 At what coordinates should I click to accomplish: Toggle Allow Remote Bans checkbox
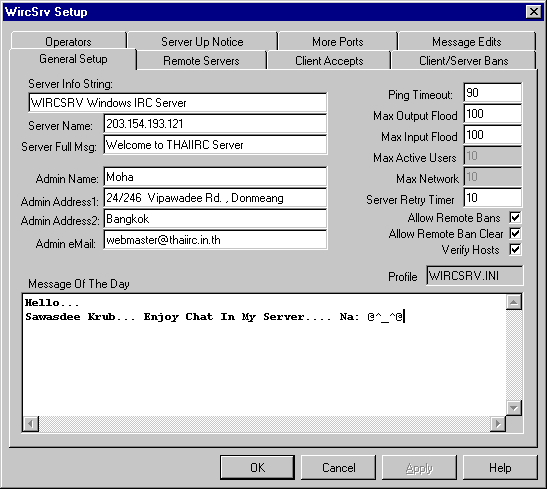pyautogui.click(x=515, y=218)
